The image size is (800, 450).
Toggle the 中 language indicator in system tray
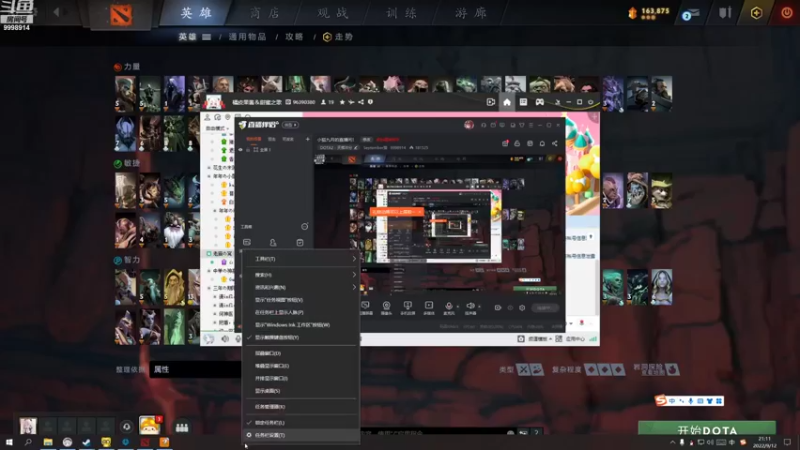pos(732,442)
